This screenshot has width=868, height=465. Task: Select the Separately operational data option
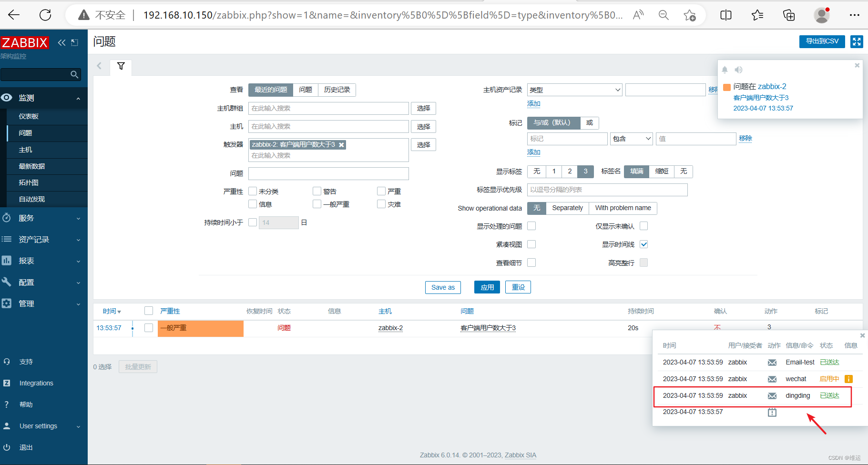(567, 208)
